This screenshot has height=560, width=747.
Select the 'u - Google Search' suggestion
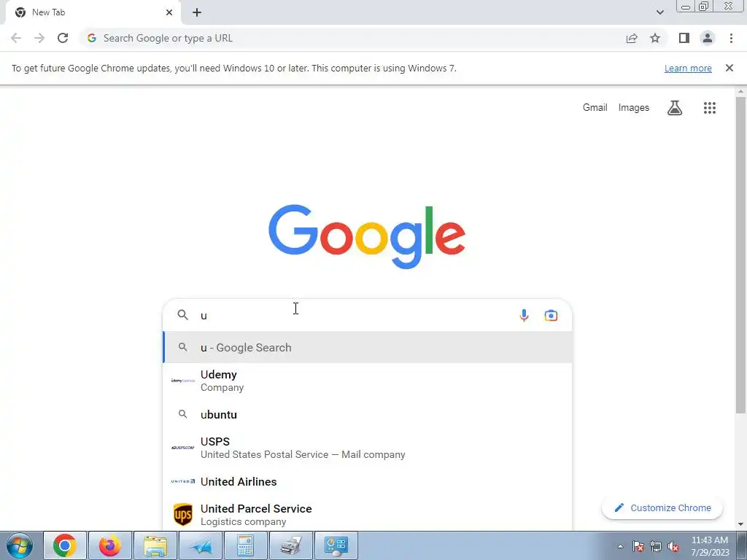click(x=368, y=347)
